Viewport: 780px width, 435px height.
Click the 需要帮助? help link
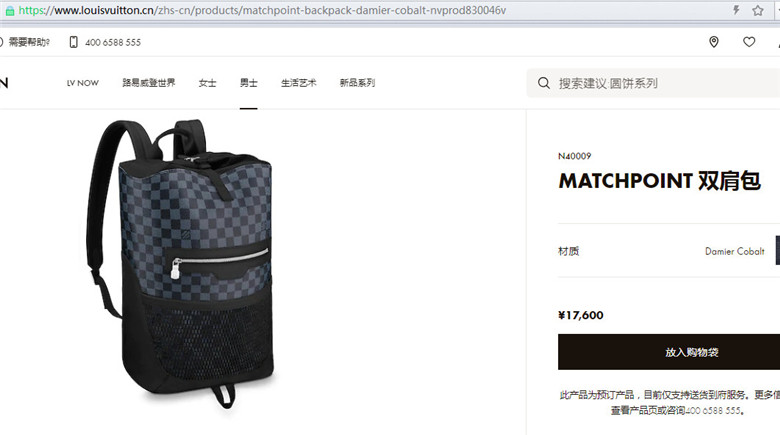[x=28, y=42]
